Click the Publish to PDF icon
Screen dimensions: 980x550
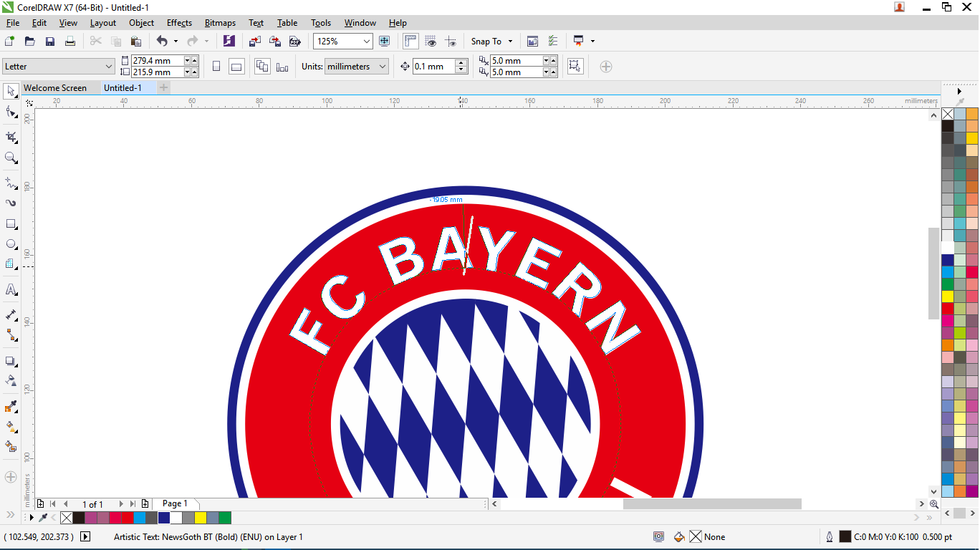tap(294, 42)
